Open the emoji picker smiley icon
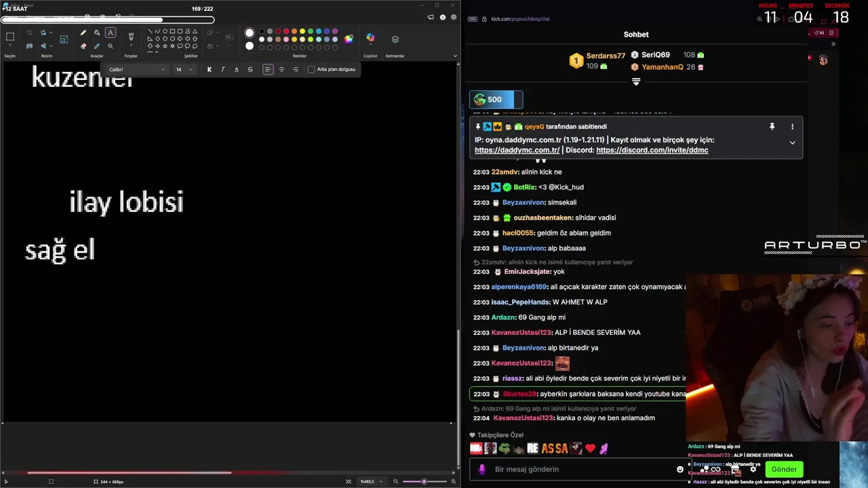The width and height of the screenshot is (868, 488). 680,469
